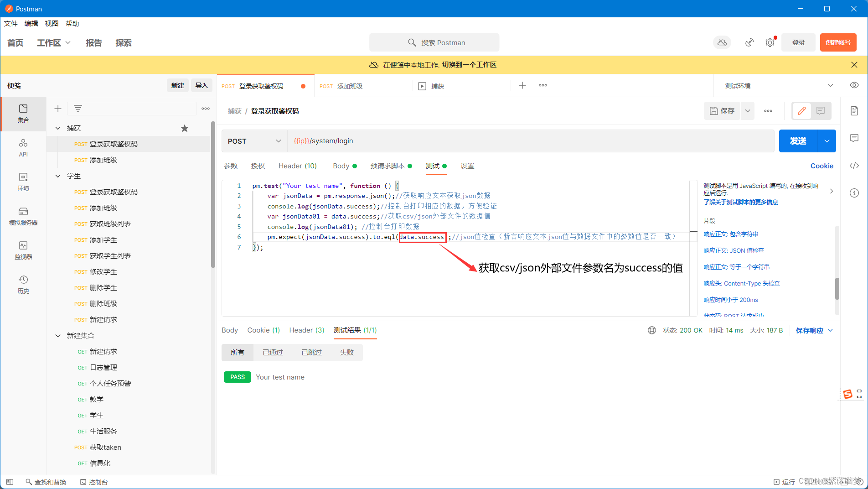Open the POST request method dropdown
Viewport: 868px width, 489px height.
point(254,141)
